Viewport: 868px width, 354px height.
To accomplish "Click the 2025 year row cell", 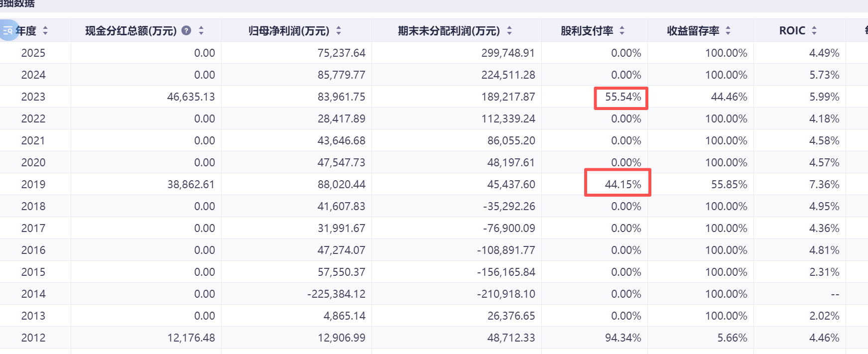I will click(x=33, y=53).
